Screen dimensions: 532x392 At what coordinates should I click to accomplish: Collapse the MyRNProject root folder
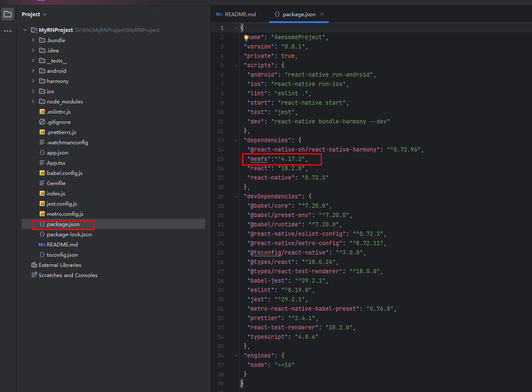pos(25,30)
